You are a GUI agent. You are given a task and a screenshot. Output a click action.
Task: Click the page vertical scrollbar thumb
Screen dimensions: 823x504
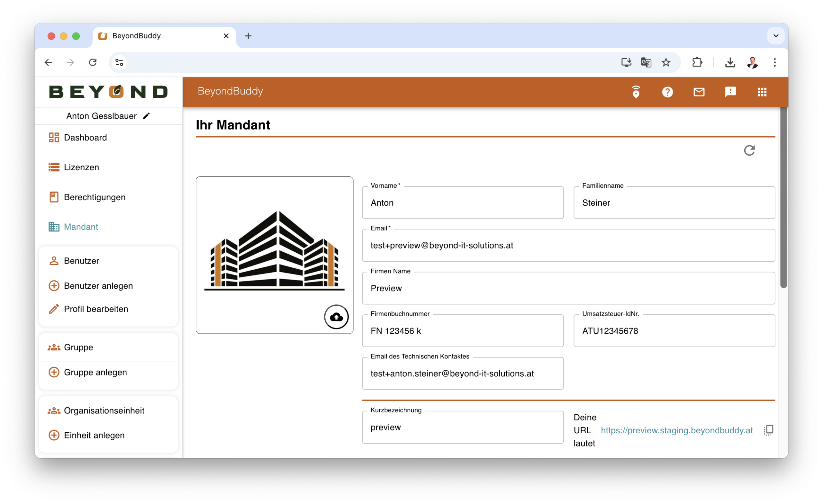pos(783,197)
